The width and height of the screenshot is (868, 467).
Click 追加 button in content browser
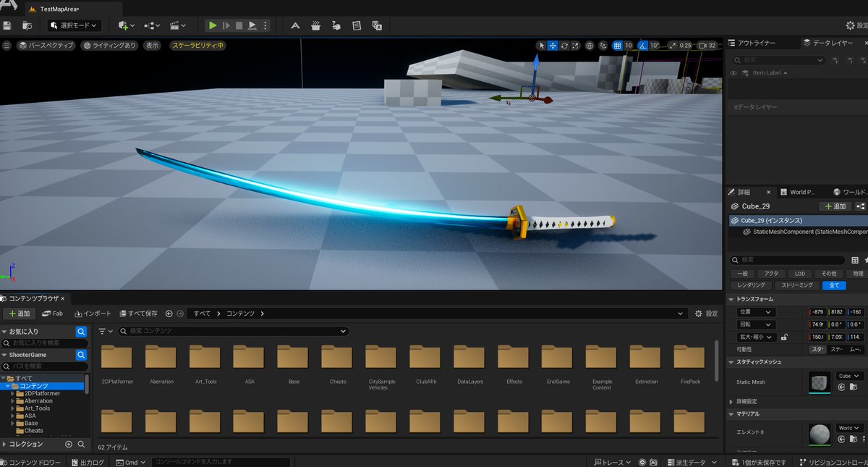click(x=19, y=314)
